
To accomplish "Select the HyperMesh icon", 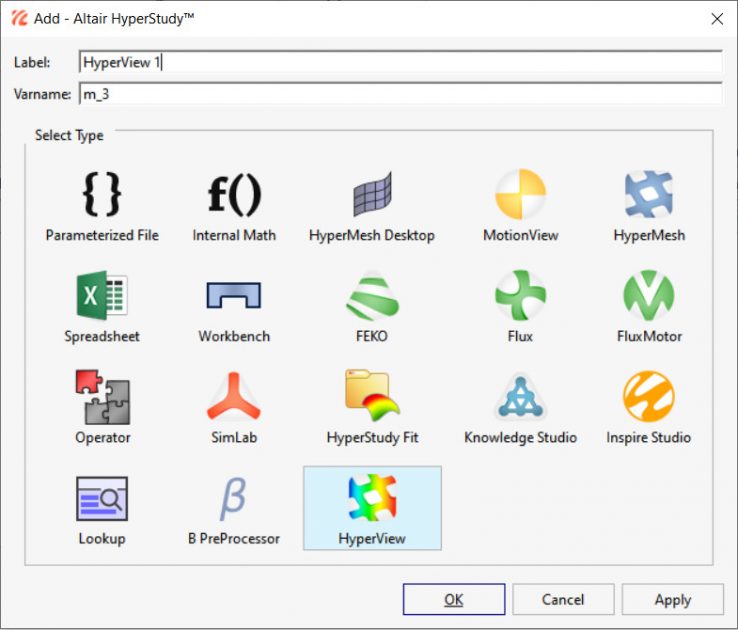I will click(x=649, y=196).
